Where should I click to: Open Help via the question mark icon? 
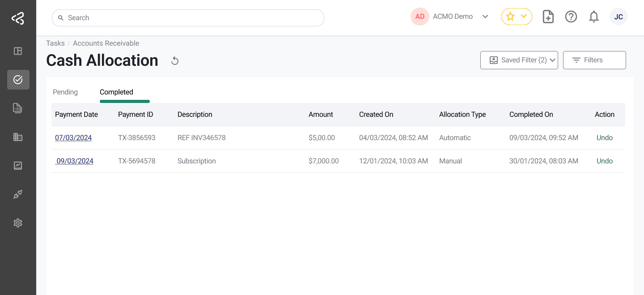point(571,17)
